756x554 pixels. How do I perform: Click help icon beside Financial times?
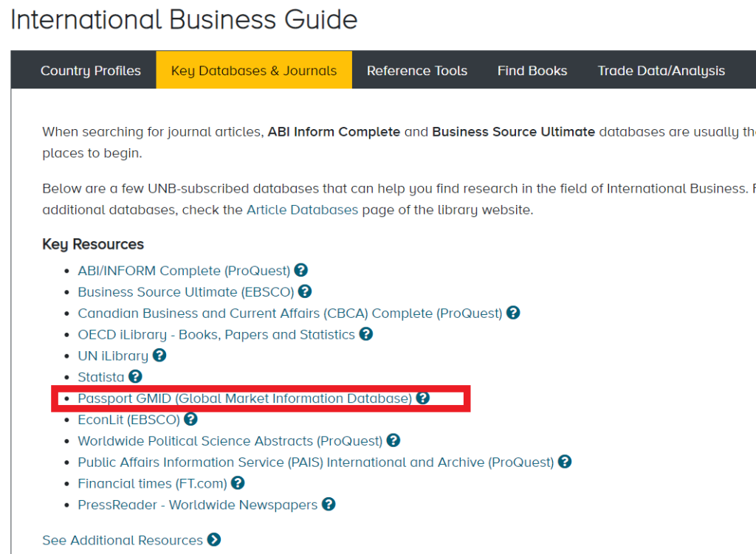click(x=238, y=484)
